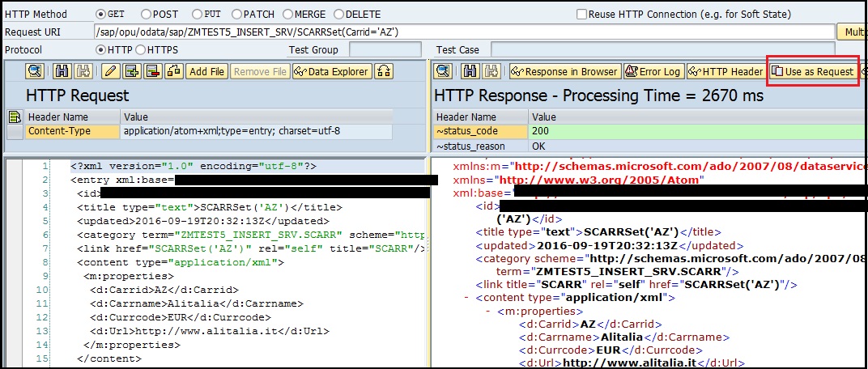Click the pencil edit icon in the request toolbar
Screen dimensions: 868x369
(x=111, y=71)
